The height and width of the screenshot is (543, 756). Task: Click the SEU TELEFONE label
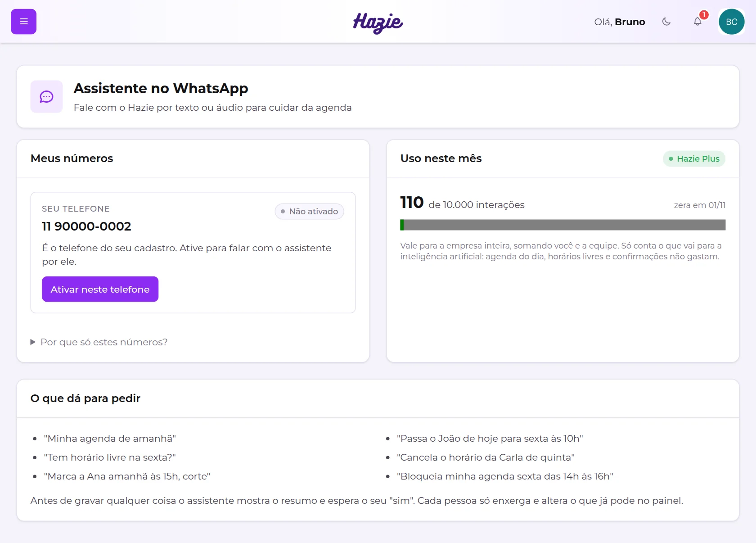pyautogui.click(x=76, y=209)
